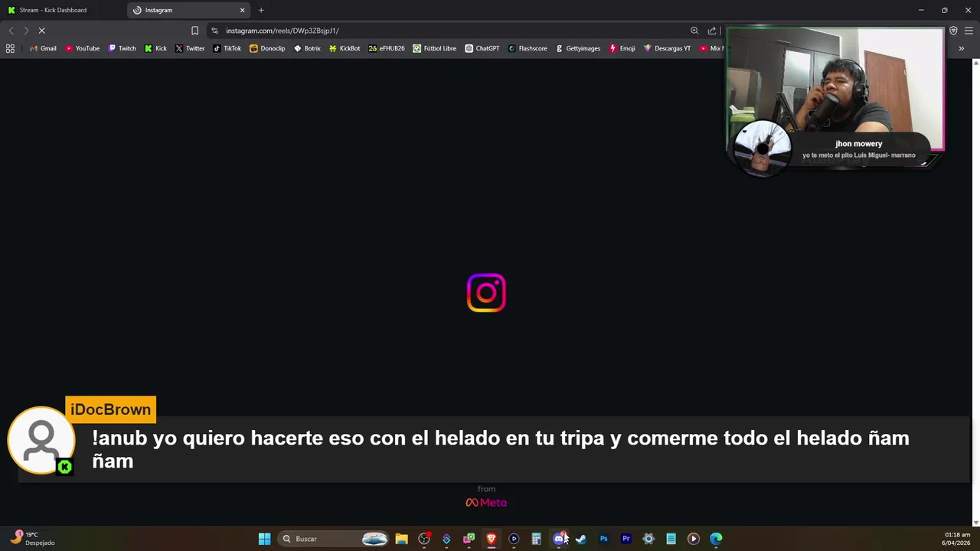
Task: Click the Meta logo at page bottom
Action: [486, 503]
